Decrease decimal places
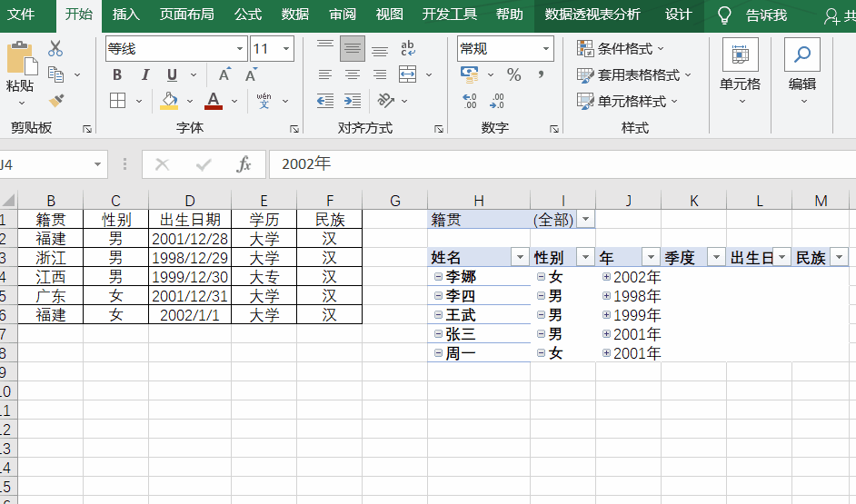The width and height of the screenshot is (856, 504). pyautogui.click(x=497, y=101)
